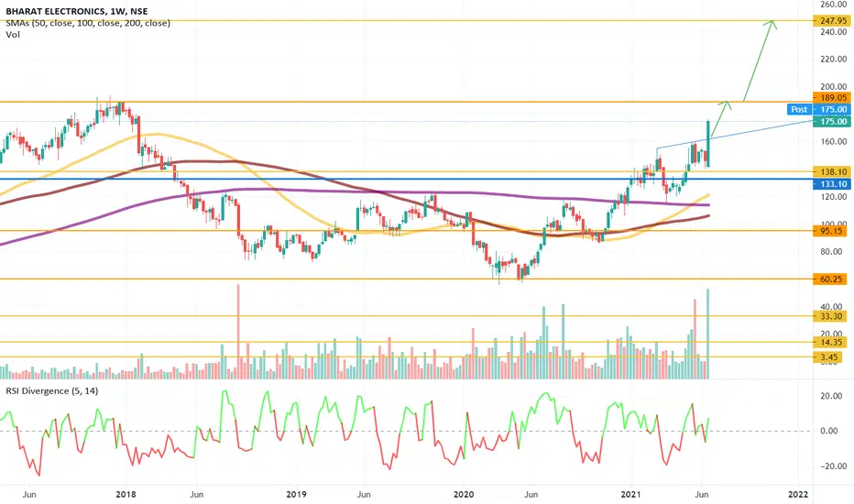Viewport: 854px width, 504px height.
Task: Select the 138.10 price level label
Action: point(831,171)
